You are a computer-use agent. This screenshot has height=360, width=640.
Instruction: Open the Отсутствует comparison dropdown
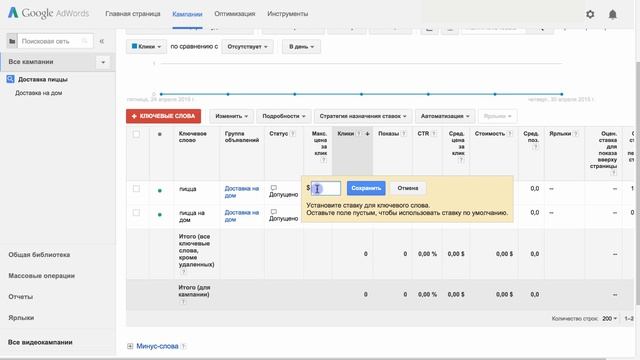click(x=247, y=47)
